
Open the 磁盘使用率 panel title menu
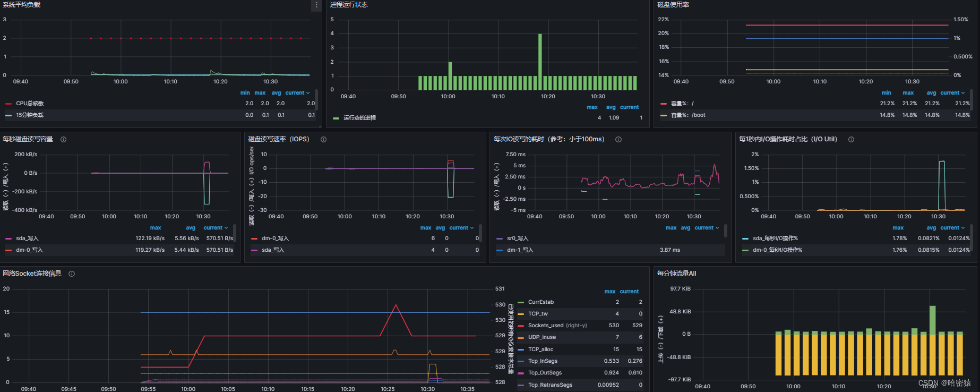[x=673, y=5]
